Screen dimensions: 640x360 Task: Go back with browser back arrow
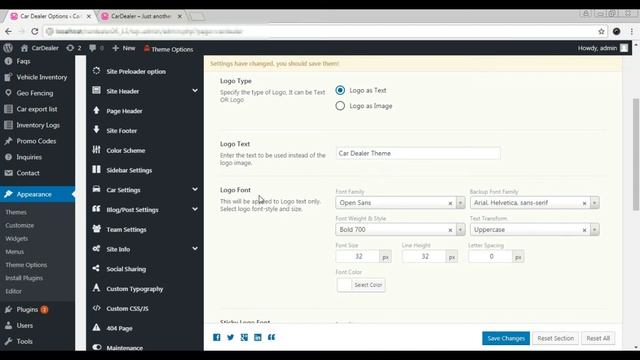(x=8, y=31)
